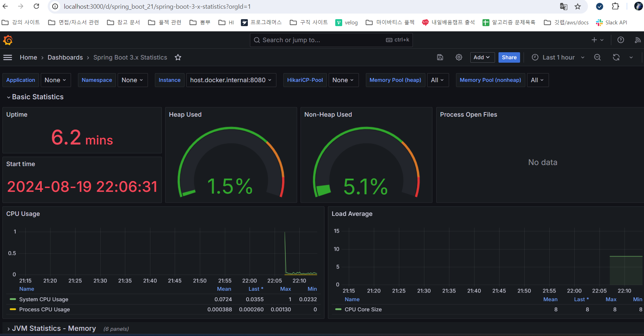This screenshot has height=336, width=644.
Task: Star the Spring Boot 3.x Statistics dashboard
Action: 178,57
